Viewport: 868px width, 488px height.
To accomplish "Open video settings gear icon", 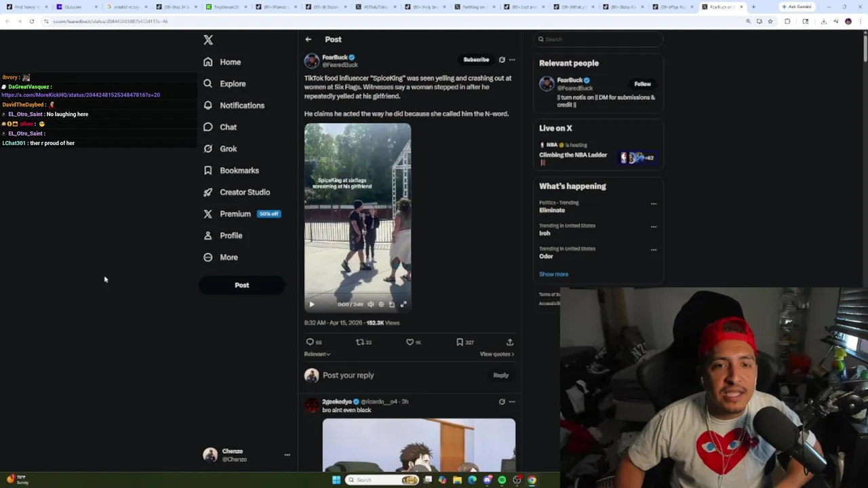I will coord(381,304).
